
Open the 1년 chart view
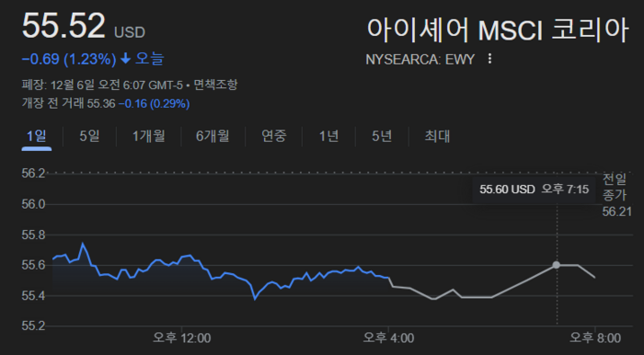click(x=329, y=135)
